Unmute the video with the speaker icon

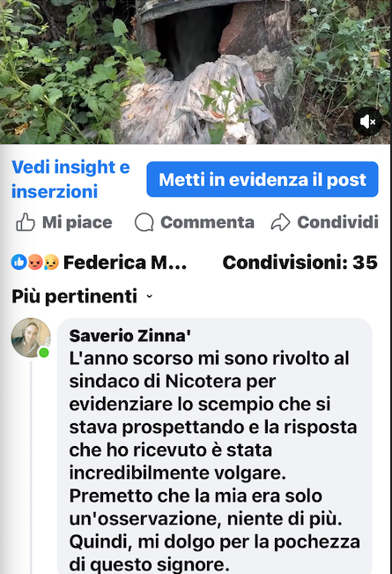coord(367,122)
